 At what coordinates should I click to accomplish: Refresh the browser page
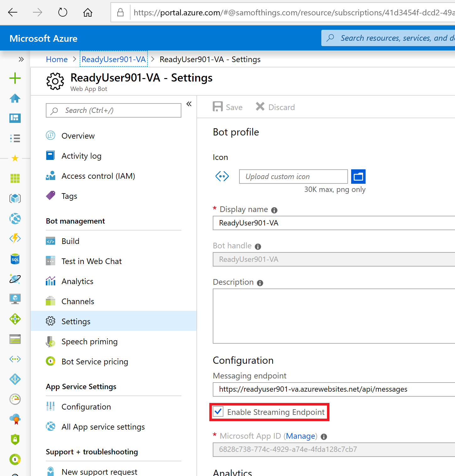pyautogui.click(x=63, y=13)
